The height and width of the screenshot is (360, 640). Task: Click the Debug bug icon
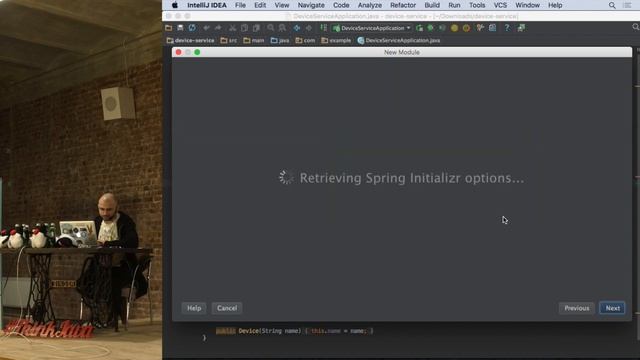tap(431, 28)
